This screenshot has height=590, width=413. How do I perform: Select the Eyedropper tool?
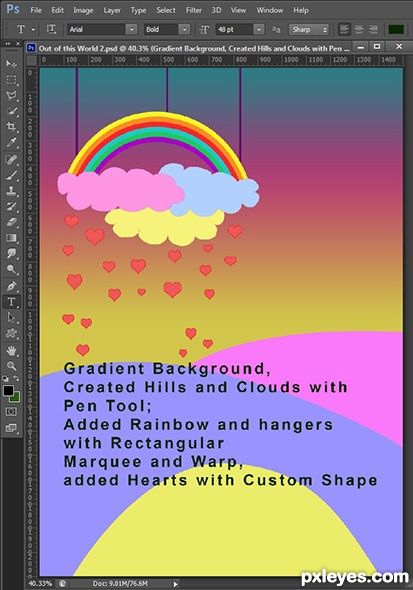(x=11, y=142)
